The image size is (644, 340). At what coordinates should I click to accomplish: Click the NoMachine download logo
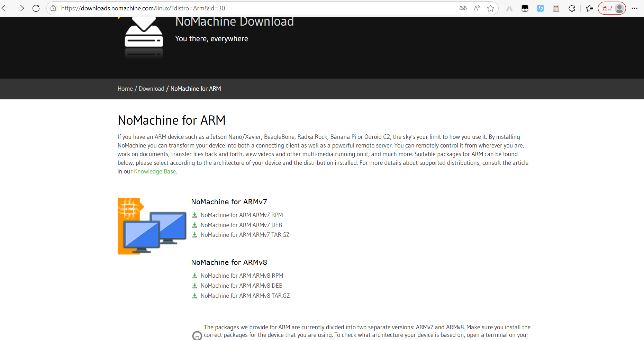coord(144,37)
